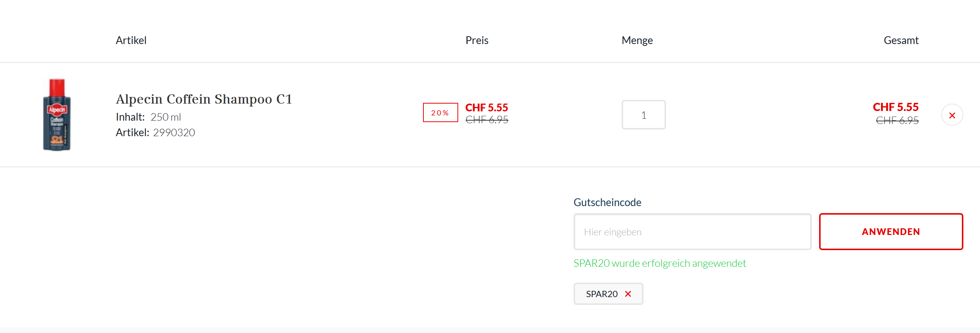The image size is (980, 333).
Task: Click the Gesamt column header
Action: (x=900, y=40)
